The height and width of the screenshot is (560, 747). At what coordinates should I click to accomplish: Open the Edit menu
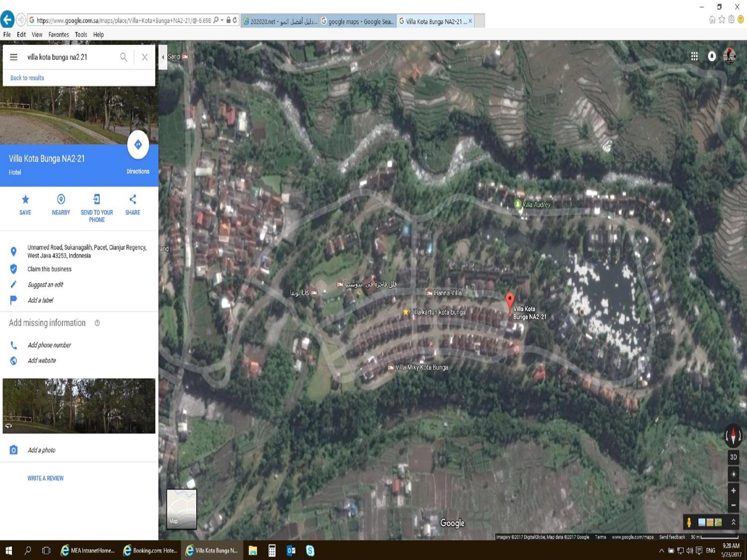tap(21, 35)
